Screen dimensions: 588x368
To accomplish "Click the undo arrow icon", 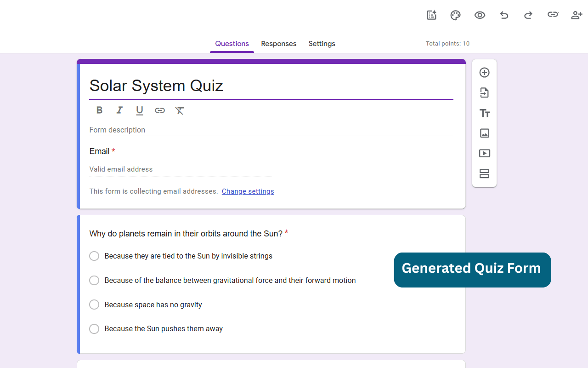I will click(x=504, y=15).
